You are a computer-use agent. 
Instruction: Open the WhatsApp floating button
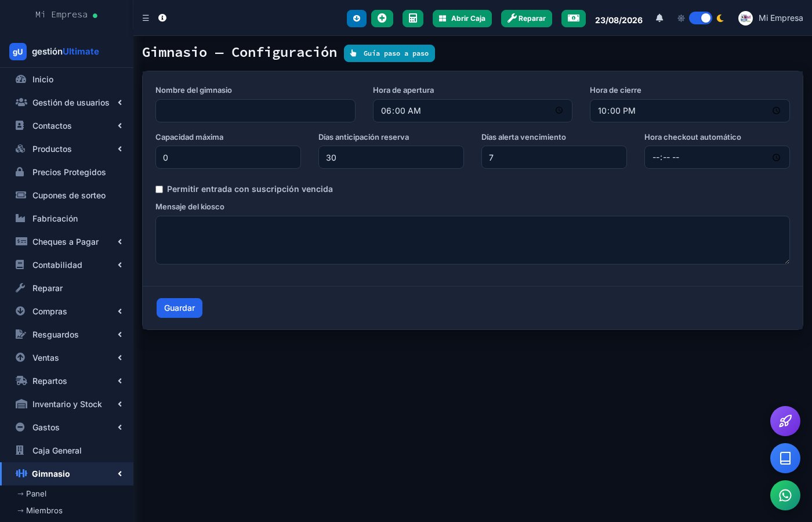[x=785, y=495]
